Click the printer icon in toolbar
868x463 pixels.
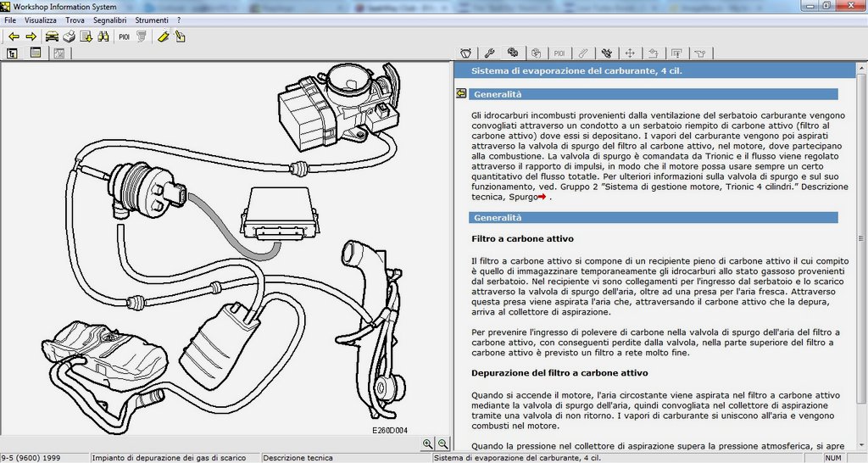[x=69, y=37]
